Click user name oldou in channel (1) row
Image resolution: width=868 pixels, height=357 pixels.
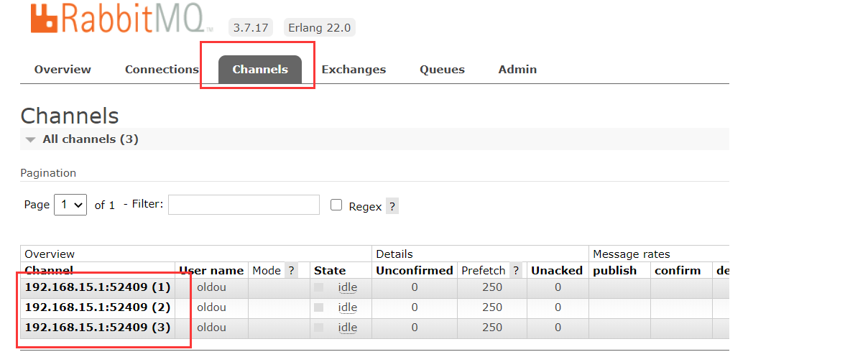211,287
